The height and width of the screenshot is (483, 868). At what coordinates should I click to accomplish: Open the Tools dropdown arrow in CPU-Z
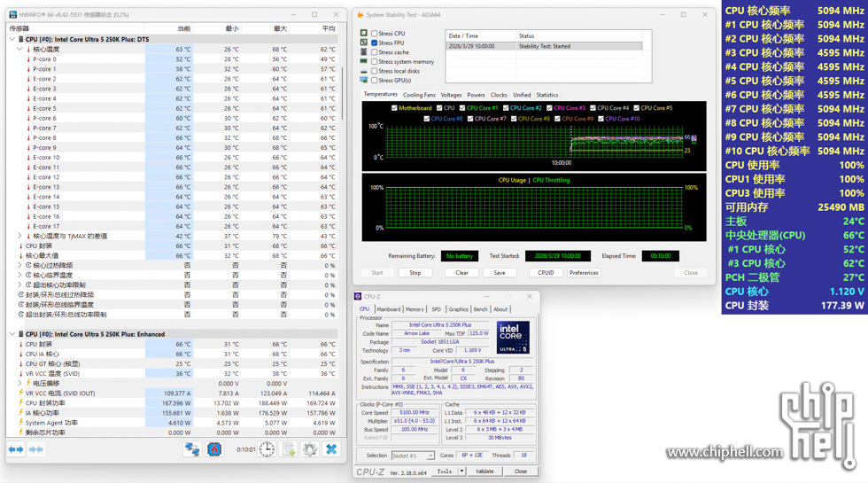pos(461,471)
